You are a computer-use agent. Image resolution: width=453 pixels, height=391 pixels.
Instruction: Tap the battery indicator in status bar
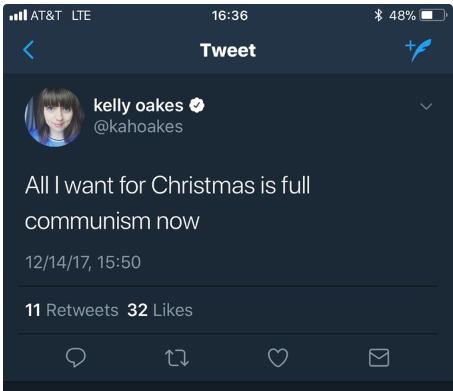pyautogui.click(x=433, y=15)
